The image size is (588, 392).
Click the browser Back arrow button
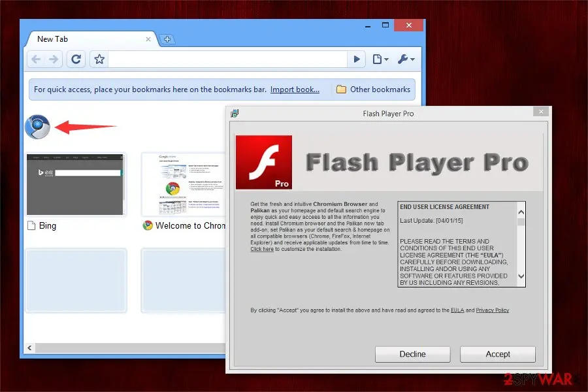(x=37, y=59)
